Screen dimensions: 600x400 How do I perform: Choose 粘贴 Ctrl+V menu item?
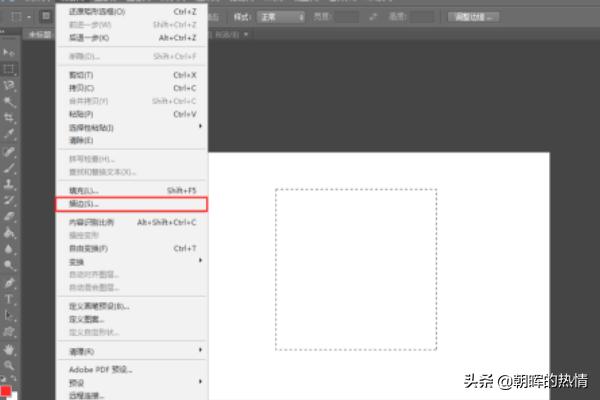point(132,114)
